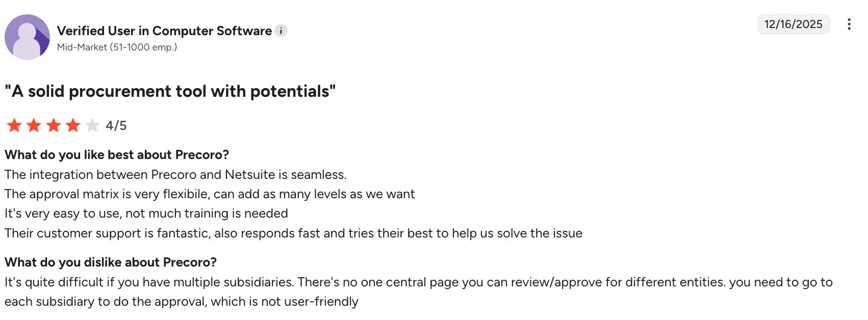This screenshot has width=868, height=320.
Task: Click the Mid-Market (51-1000 emp.) label
Action: point(117,47)
